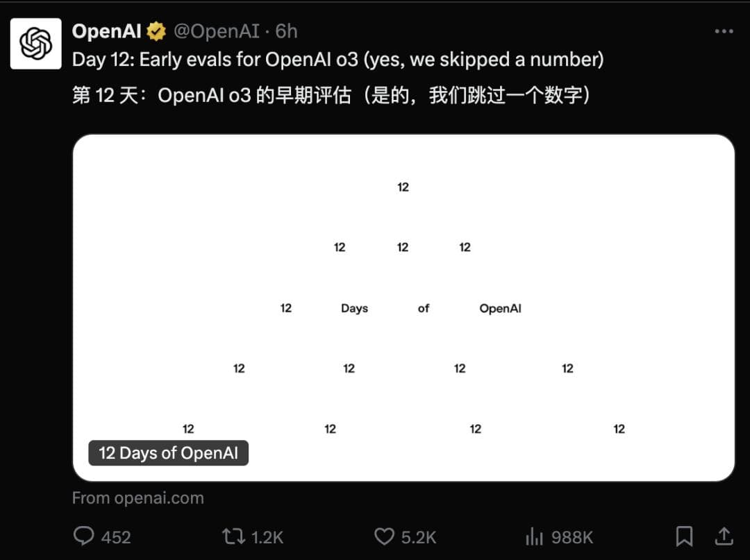Image resolution: width=750 pixels, height=560 pixels.
Task: Click the 452 replies count
Action: pyautogui.click(x=116, y=537)
